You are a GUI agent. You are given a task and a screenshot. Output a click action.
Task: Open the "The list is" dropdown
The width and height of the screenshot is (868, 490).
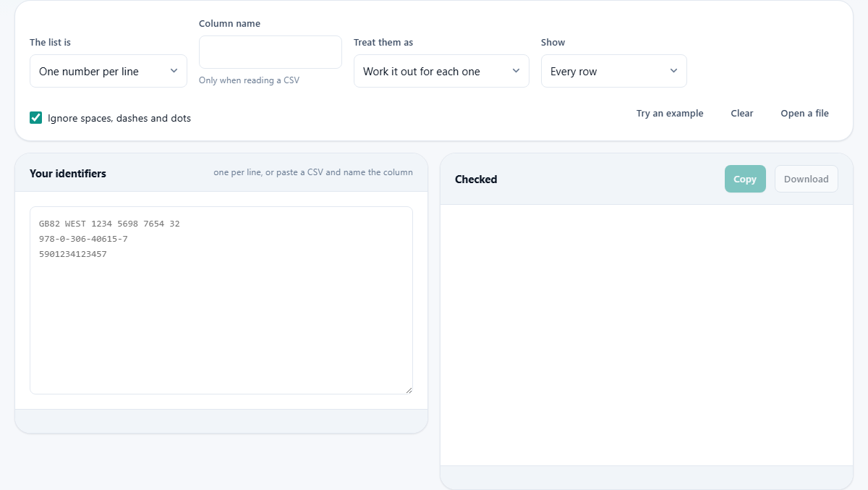point(109,71)
